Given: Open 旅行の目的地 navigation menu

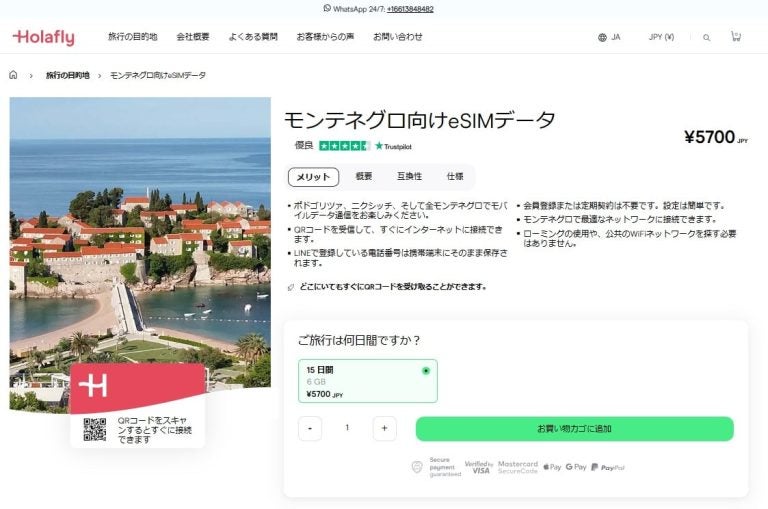Looking at the screenshot, I should [x=132, y=37].
